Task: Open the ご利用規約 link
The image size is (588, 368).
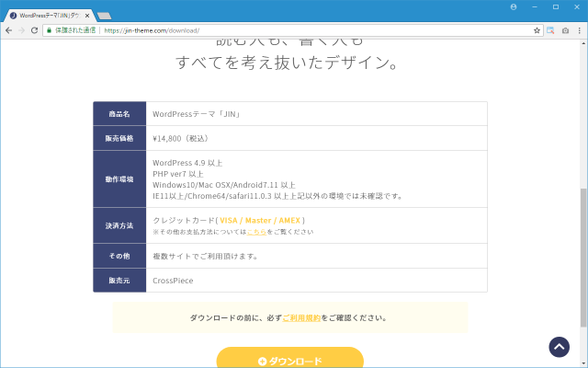Action: click(x=301, y=317)
